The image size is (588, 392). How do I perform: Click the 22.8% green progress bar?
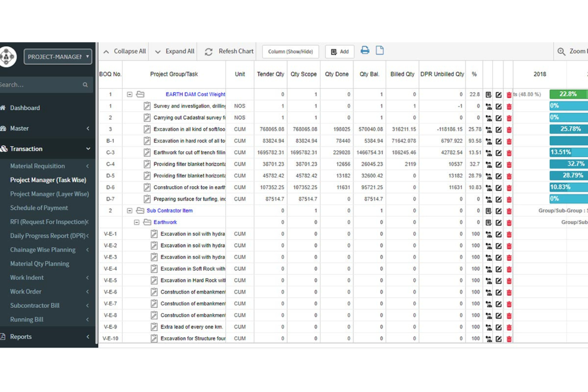click(568, 94)
